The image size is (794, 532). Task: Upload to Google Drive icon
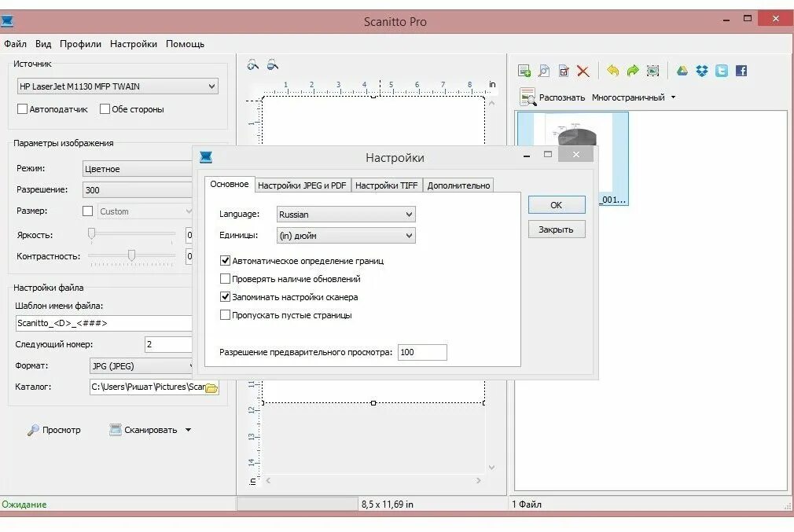click(682, 71)
